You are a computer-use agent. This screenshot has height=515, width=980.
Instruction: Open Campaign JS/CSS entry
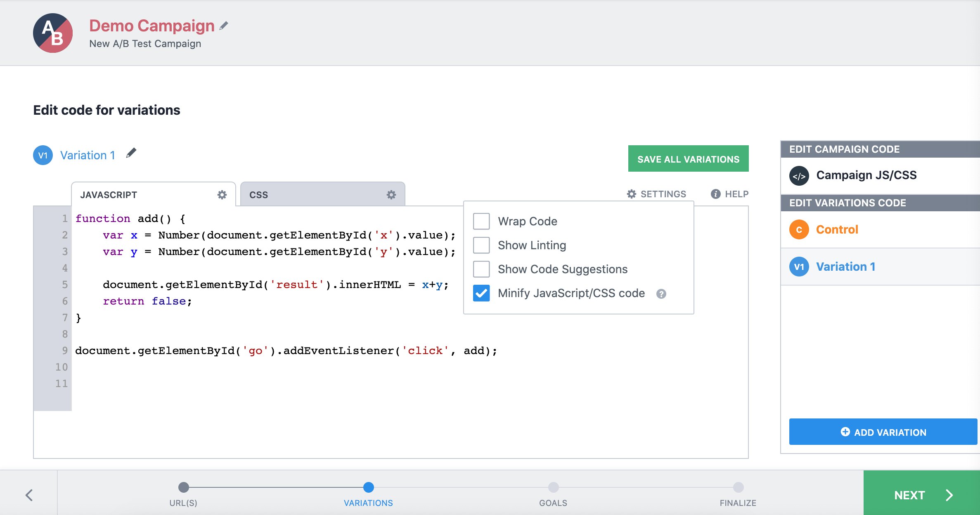[x=880, y=176]
